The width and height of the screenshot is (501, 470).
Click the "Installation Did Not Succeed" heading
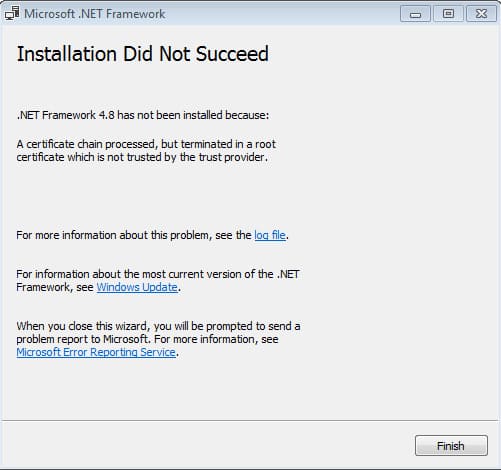pos(143,54)
